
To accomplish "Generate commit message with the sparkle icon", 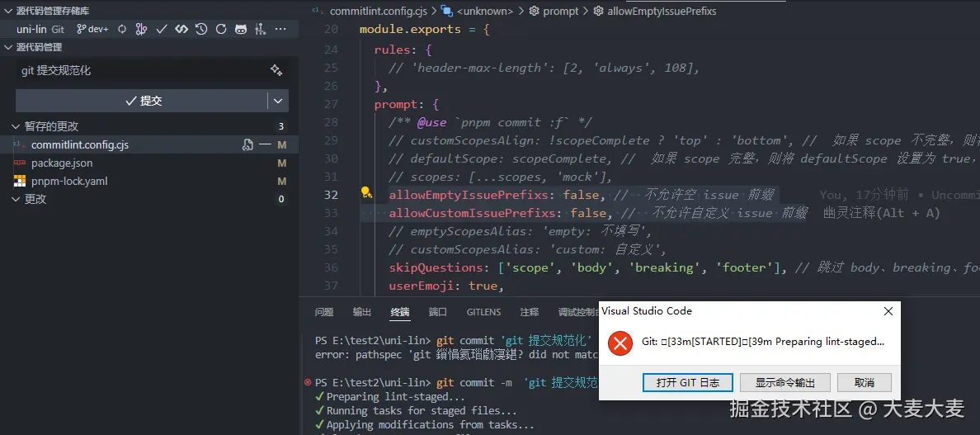I will pyautogui.click(x=276, y=70).
